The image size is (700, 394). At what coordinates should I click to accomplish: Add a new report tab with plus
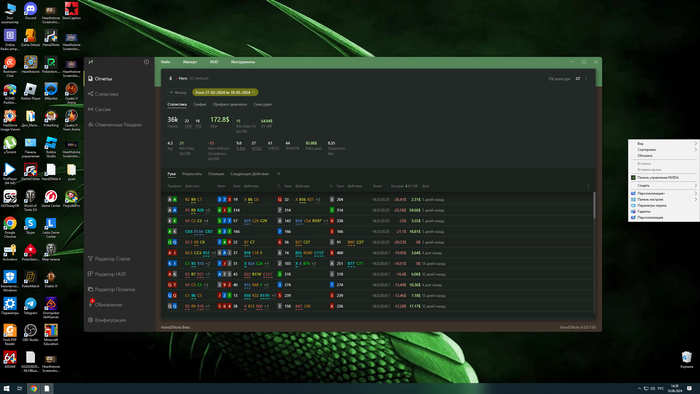[x=279, y=174]
